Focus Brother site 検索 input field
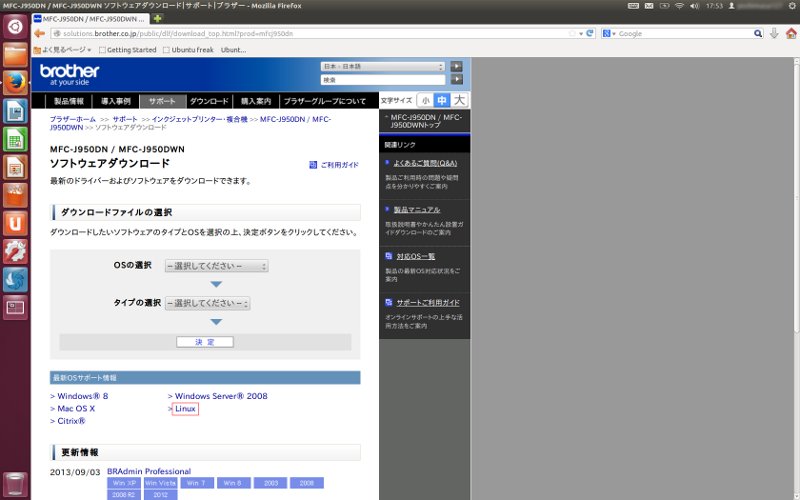 [x=383, y=80]
